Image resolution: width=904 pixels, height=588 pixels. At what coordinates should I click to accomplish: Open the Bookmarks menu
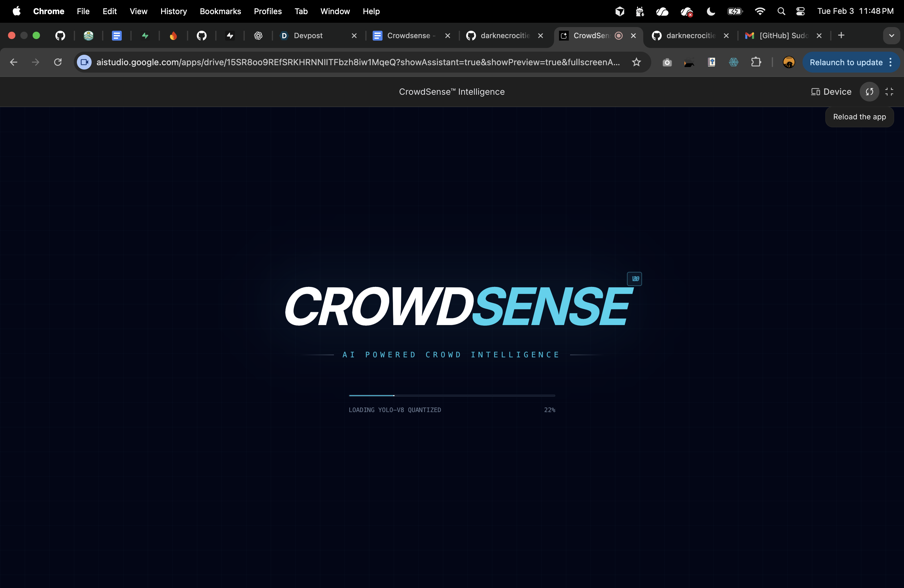(x=220, y=11)
